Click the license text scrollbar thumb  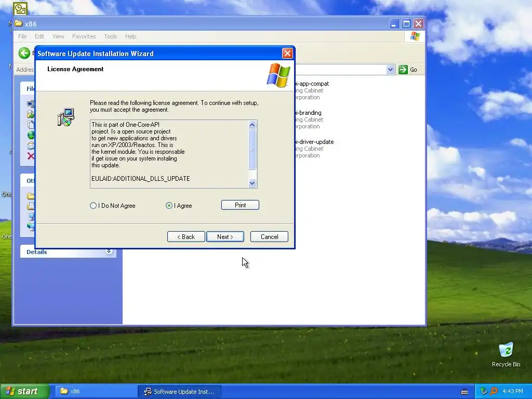252,149
